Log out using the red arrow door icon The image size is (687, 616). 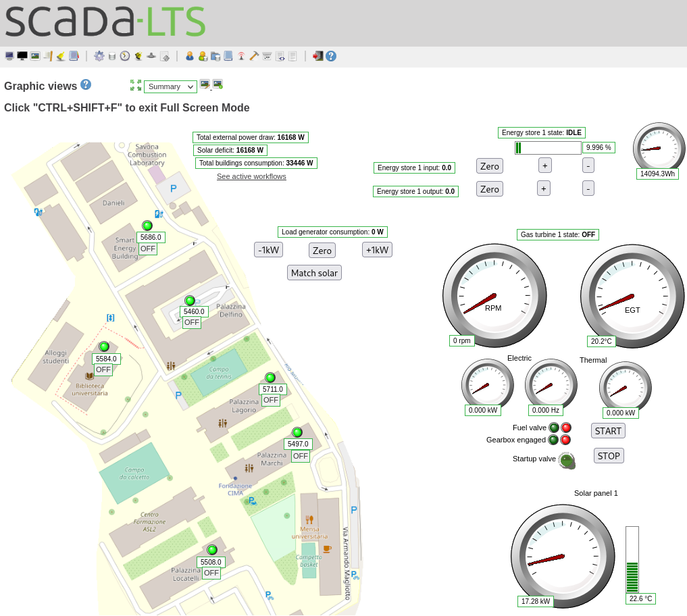pos(317,56)
